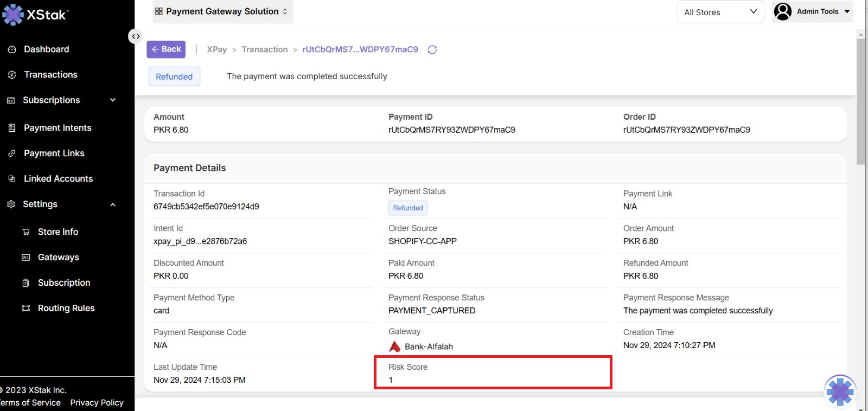Click the Privacy Policy footer link
The height and width of the screenshot is (411, 868).
point(97,403)
